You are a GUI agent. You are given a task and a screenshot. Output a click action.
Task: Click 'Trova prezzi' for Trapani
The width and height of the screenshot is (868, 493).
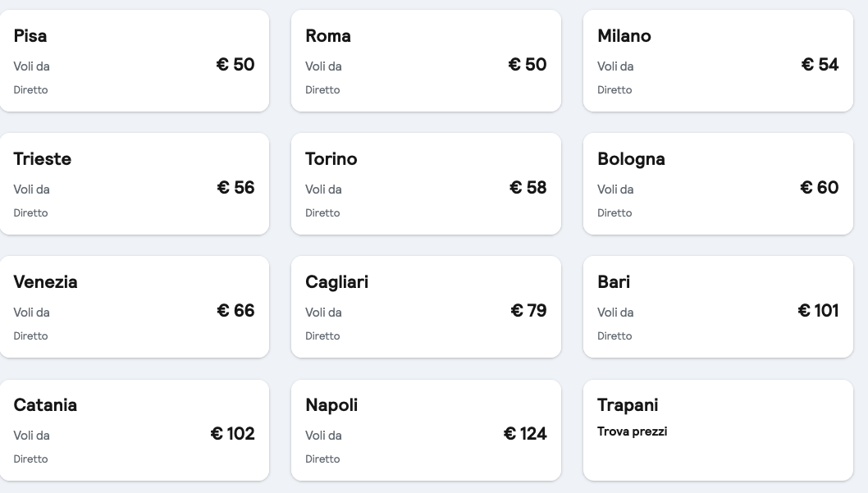pyautogui.click(x=632, y=431)
